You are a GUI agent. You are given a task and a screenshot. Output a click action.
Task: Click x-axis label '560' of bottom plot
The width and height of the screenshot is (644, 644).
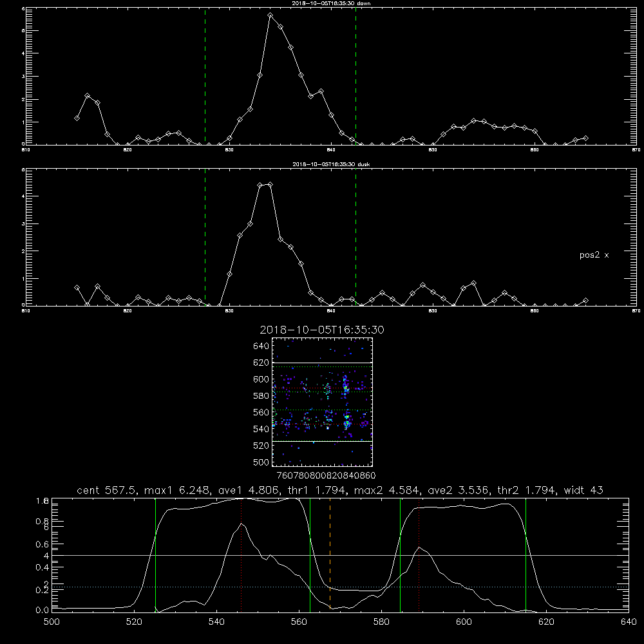(x=299, y=622)
